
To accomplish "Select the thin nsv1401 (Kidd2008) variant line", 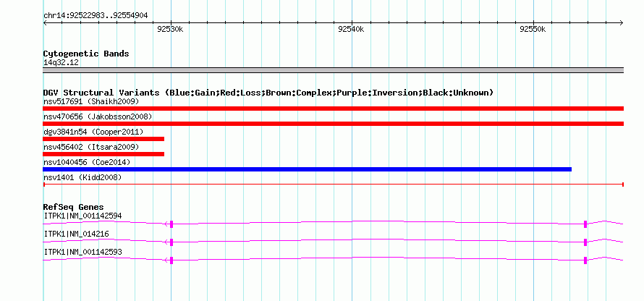I will click(333, 185).
